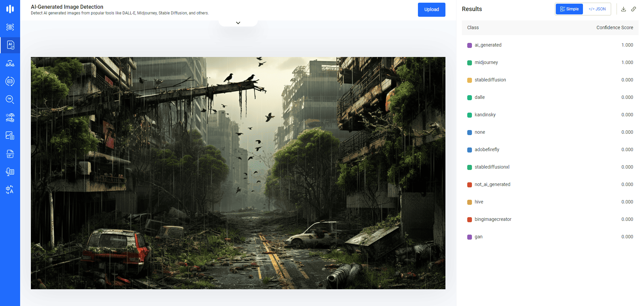Select the none class label

point(480,132)
